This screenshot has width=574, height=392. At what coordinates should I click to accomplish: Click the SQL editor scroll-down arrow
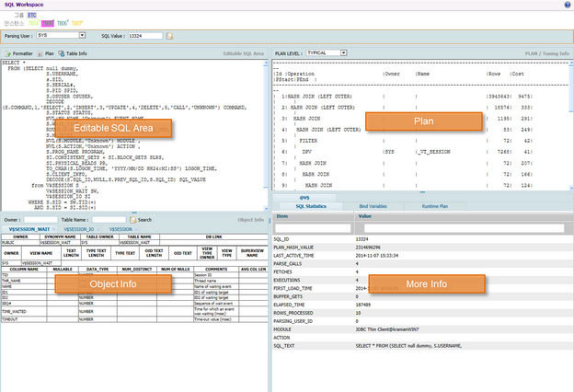click(x=266, y=208)
